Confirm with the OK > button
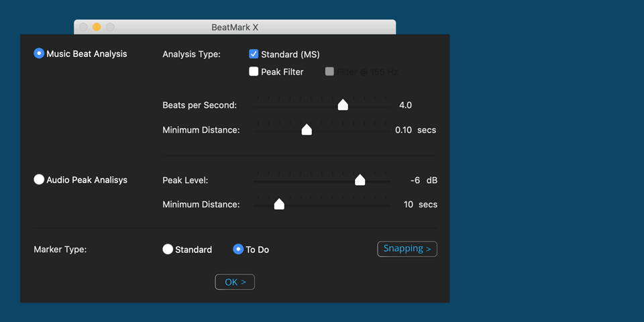Image resolution: width=644 pixels, height=322 pixels. click(235, 282)
